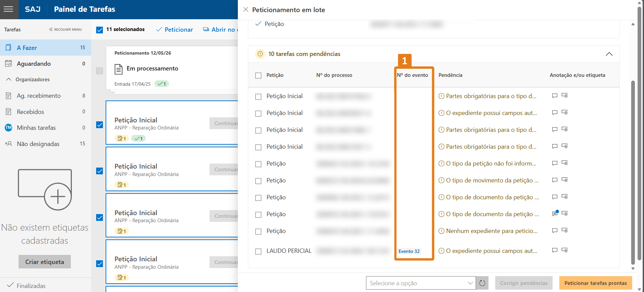Open the hamburger menu in SAJ header
Viewport: 644px width, 292px height.
click(8, 9)
